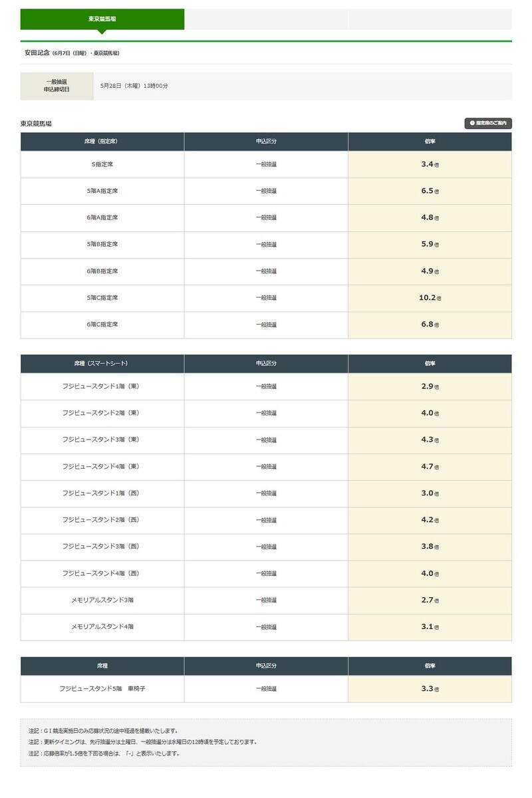Viewport: 532px width, 798px height.
Task: Click メモリアルスタンド3階 row label
Action: tap(102, 600)
